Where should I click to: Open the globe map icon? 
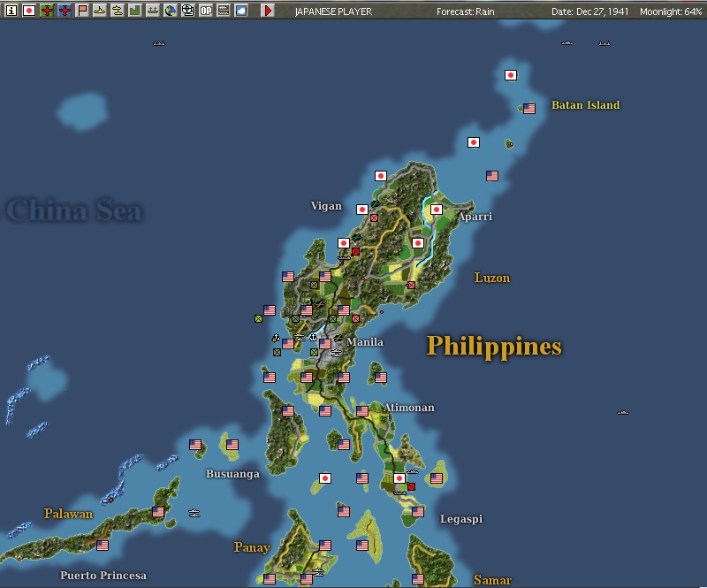pyautogui.click(x=170, y=11)
